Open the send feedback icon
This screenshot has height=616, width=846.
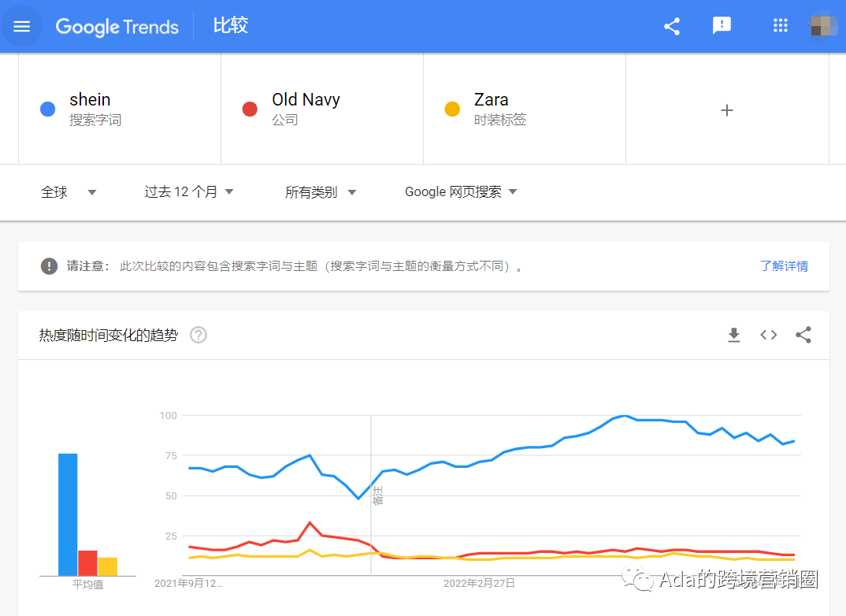722,26
